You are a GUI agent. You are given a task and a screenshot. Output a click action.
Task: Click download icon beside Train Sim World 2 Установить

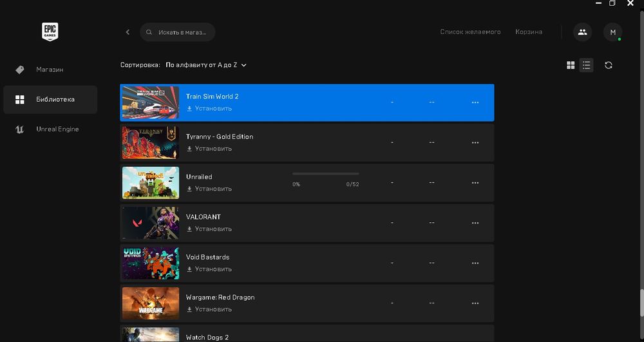[x=189, y=108]
